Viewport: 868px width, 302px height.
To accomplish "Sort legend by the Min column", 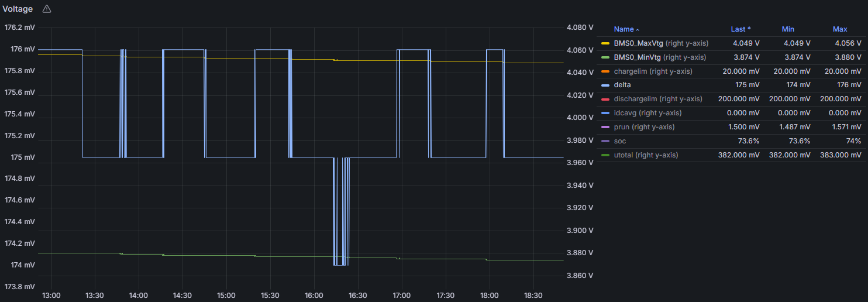I will [788, 29].
